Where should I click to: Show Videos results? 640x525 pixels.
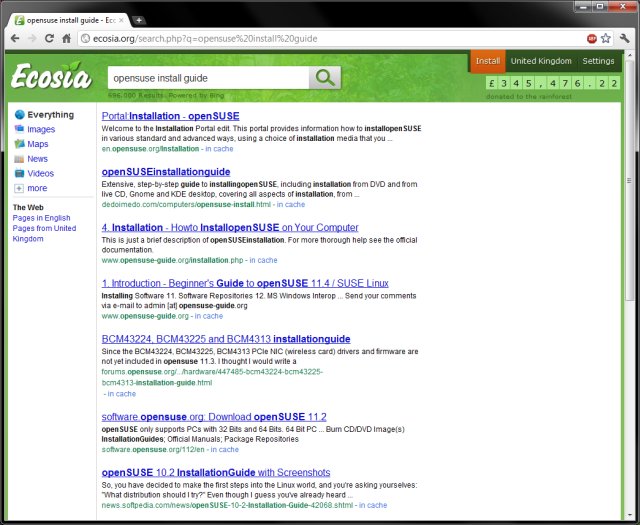click(40, 173)
